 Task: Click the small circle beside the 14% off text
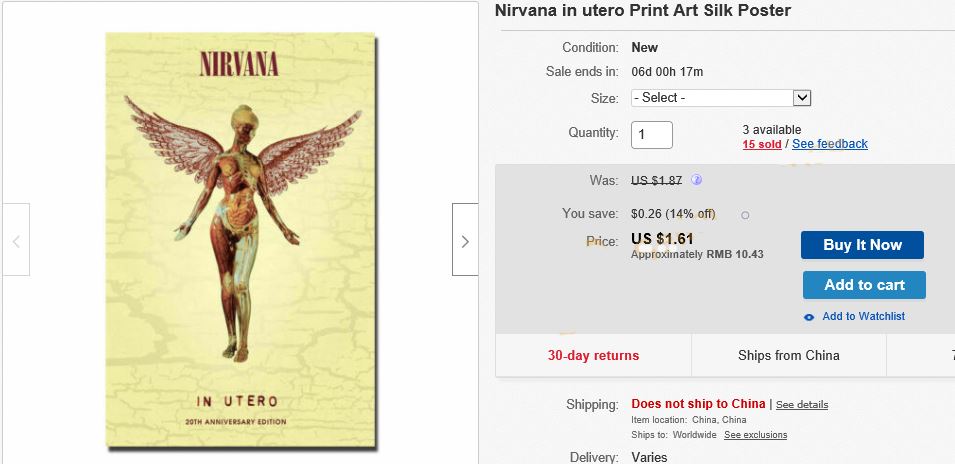pyautogui.click(x=745, y=215)
